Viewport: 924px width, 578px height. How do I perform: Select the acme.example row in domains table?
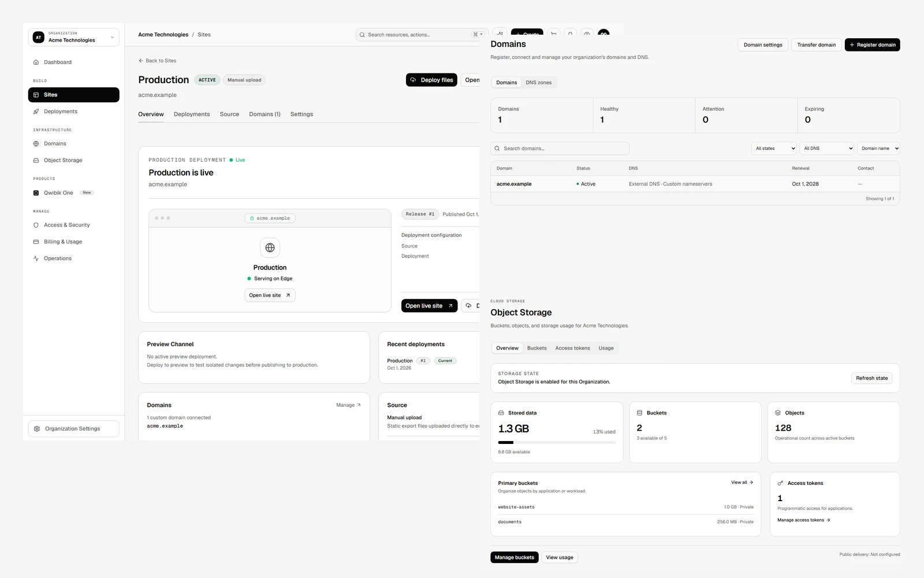(695, 184)
